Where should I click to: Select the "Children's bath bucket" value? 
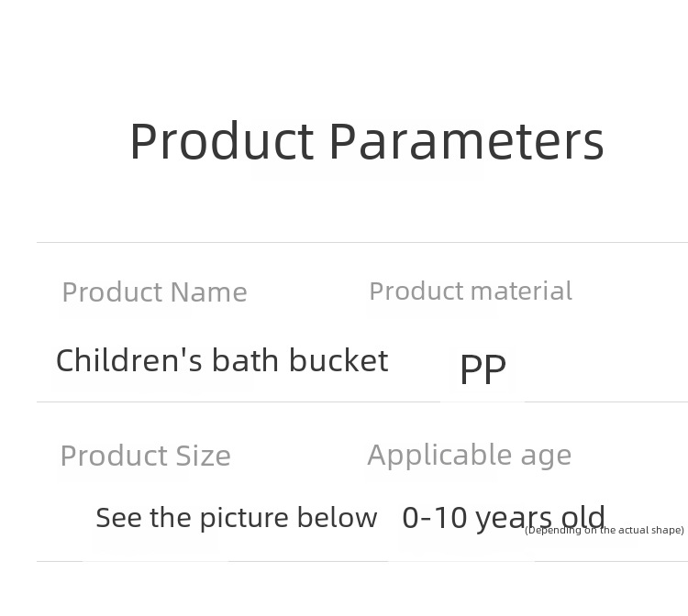[222, 360]
